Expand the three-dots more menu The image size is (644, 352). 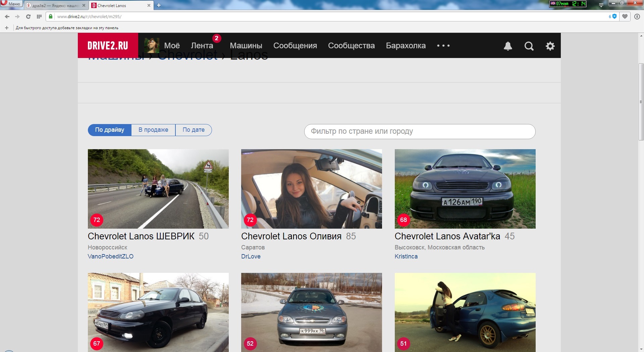click(x=443, y=46)
